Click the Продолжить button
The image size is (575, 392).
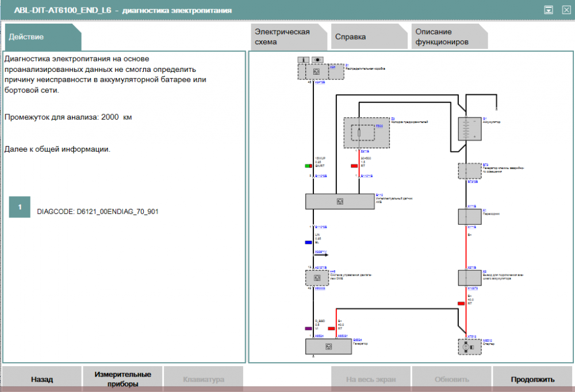532,379
